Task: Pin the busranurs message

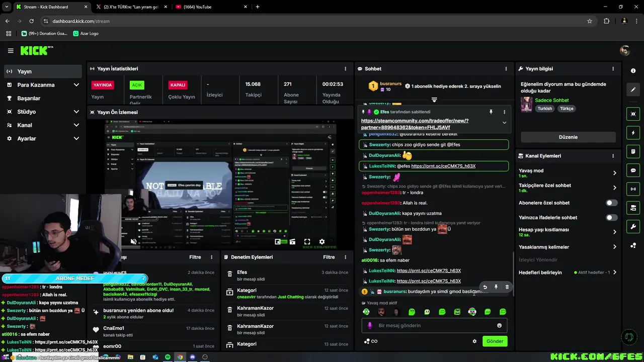Action: tap(496, 287)
